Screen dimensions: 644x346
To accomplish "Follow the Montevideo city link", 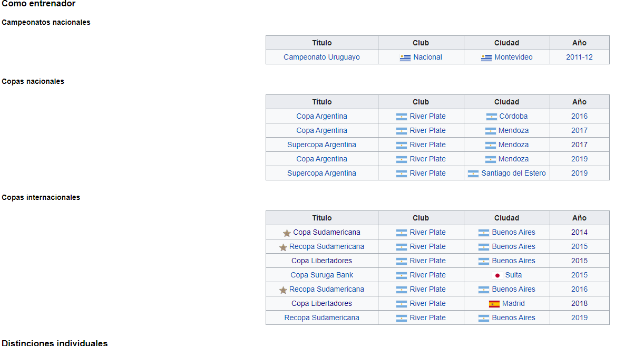I will point(513,57).
